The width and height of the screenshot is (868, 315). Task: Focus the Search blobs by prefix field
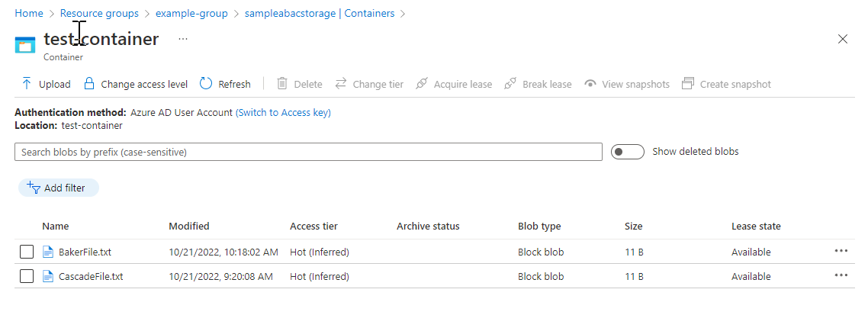308,152
